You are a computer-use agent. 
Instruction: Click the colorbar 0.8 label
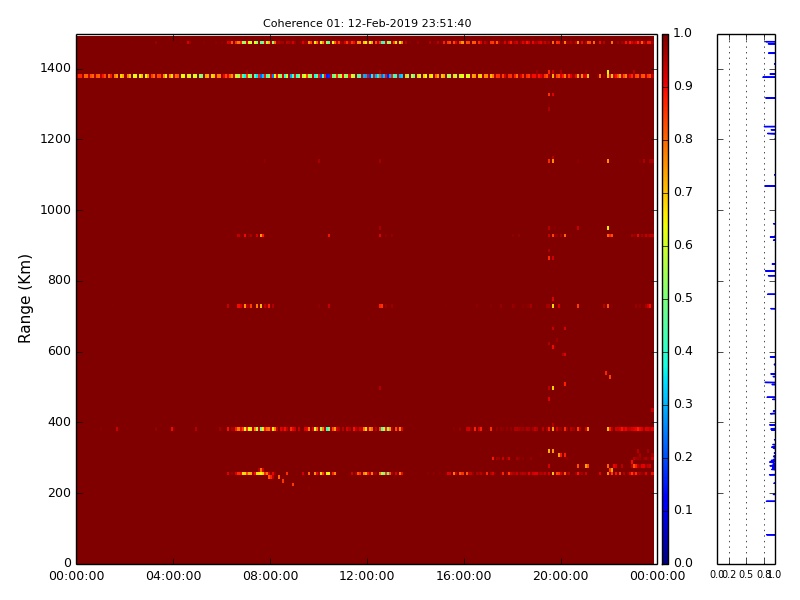683,139
